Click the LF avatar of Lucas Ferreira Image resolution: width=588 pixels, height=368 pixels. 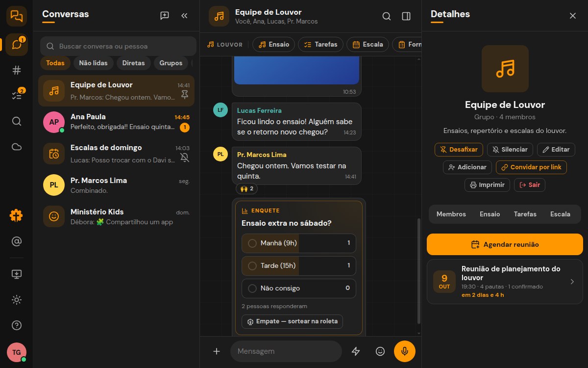pyautogui.click(x=220, y=110)
